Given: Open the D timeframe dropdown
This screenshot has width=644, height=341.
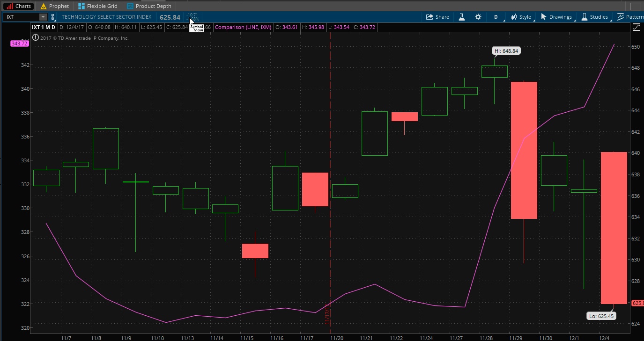Looking at the screenshot, I should [x=496, y=17].
